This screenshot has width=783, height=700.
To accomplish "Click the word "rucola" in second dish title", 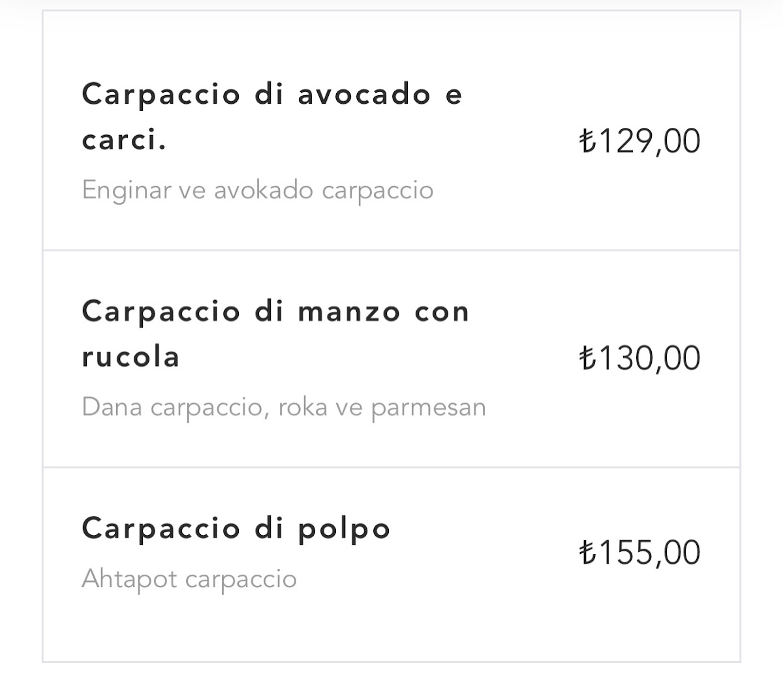I will coord(130,358).
